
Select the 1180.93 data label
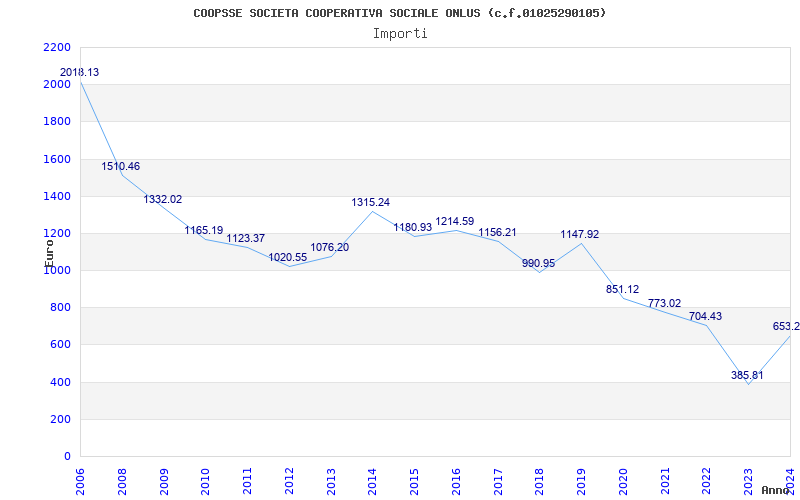413,228
